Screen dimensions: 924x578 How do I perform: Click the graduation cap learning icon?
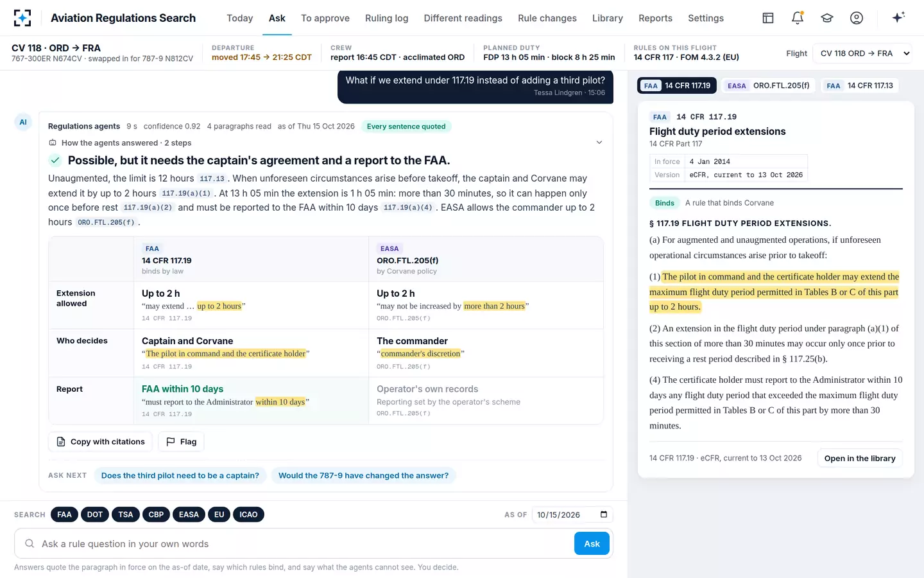point(827,18)
